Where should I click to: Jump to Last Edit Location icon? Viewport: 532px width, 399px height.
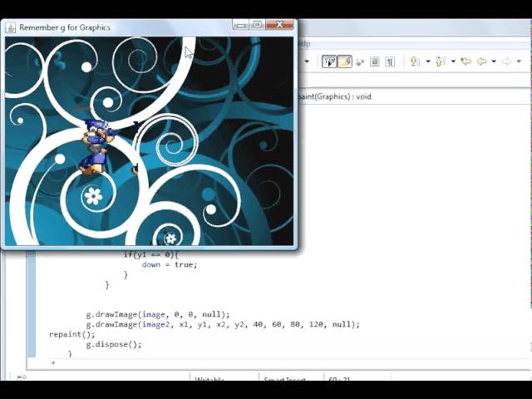pos(465,62)
